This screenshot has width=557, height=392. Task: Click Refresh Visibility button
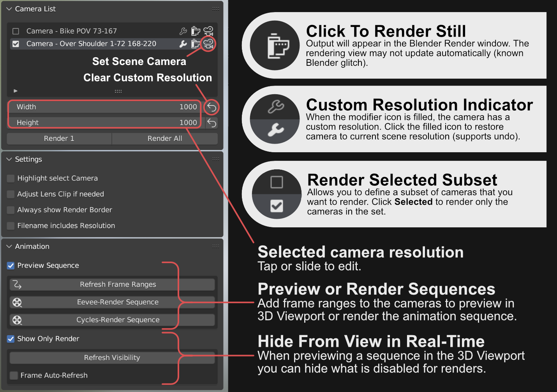(112, 358)
